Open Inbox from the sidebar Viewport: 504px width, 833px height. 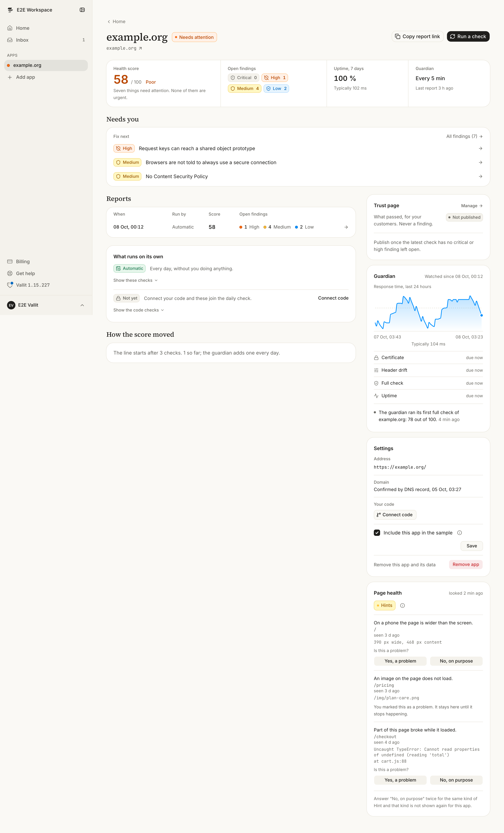46,40
